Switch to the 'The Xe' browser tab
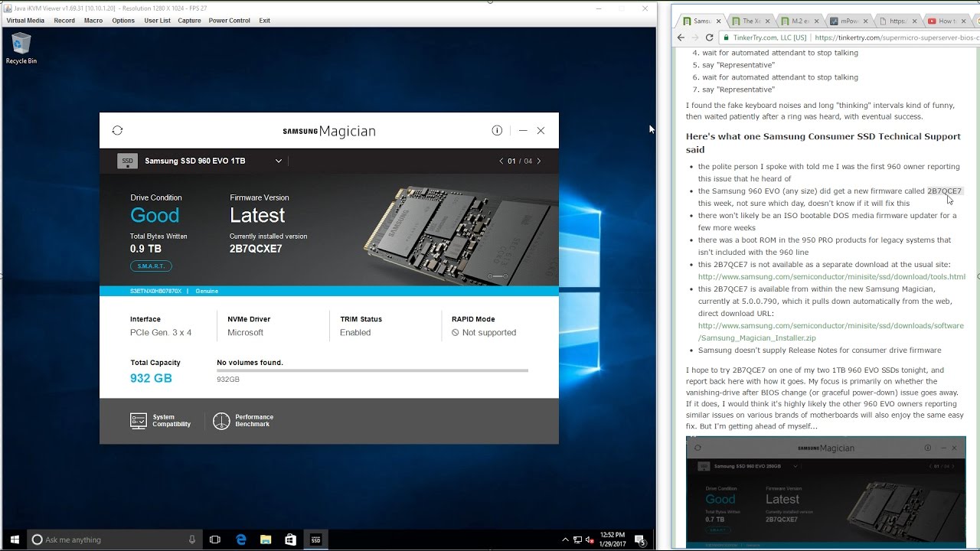This screenshot has width=980, height=551. pyautogui.click(x=750, y=21)
